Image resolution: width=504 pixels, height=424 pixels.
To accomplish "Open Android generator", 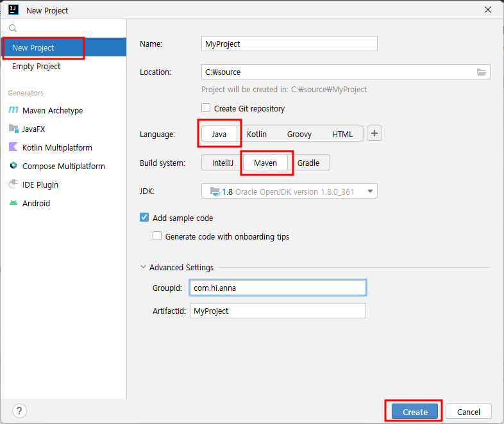I will coord(63,203).
